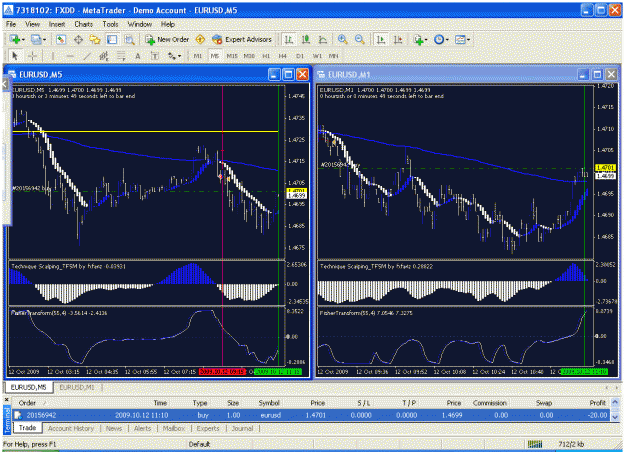Open the Tools menu

(110, 24)
